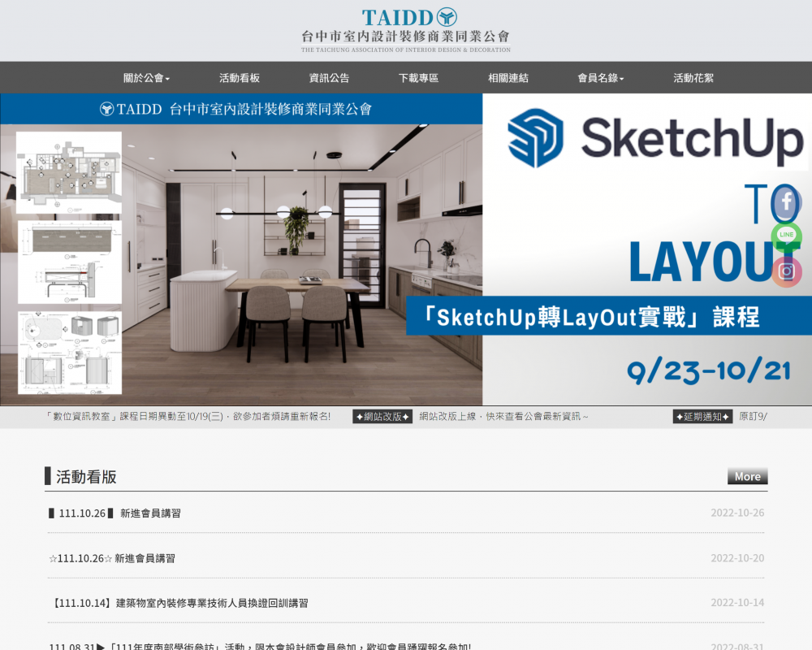Viewport: 812px width, 650px height.
Task: Click the 台中市室內設計裝修商業同業公會 header title
Action: [405, 37]
